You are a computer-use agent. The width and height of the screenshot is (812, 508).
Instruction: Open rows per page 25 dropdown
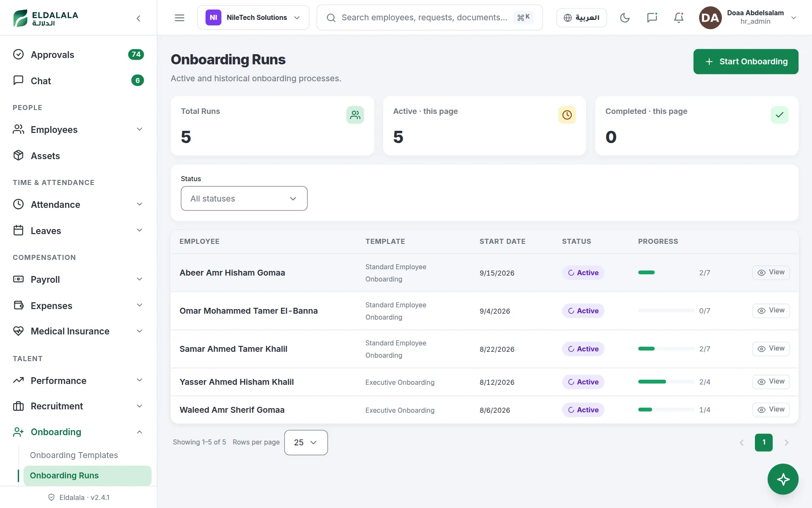coord(306,442)
